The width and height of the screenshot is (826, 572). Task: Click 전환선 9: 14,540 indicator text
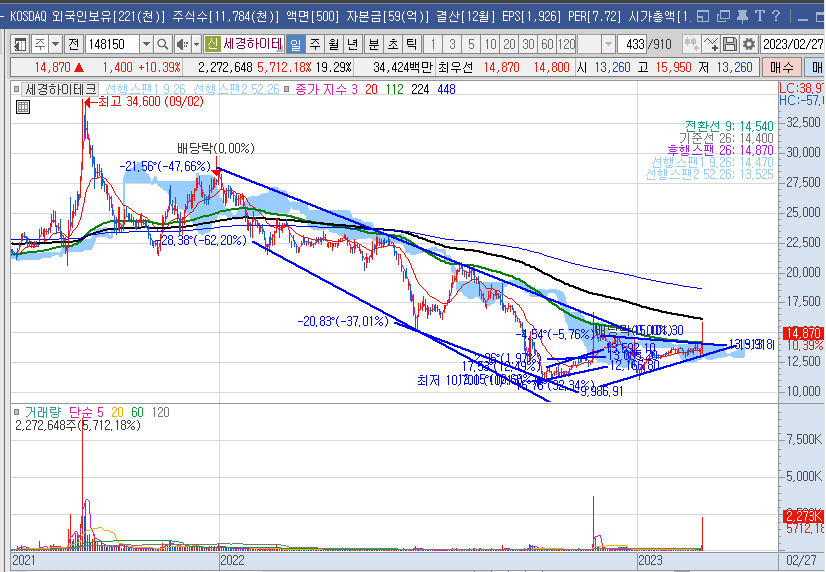(729, 126)
